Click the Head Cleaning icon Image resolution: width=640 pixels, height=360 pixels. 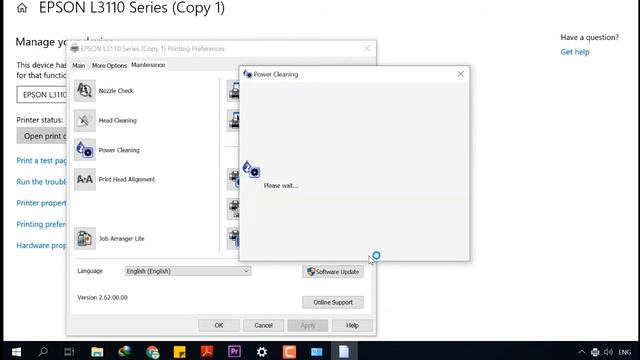84,120
